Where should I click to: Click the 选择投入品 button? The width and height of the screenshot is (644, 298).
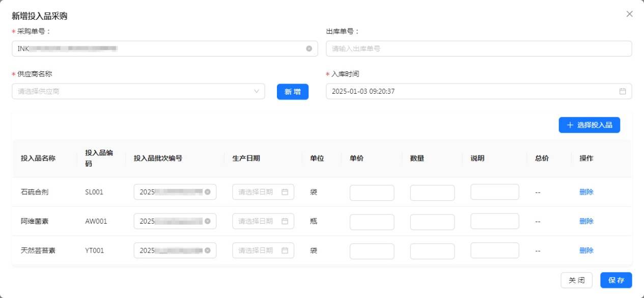tap(589, 125)
